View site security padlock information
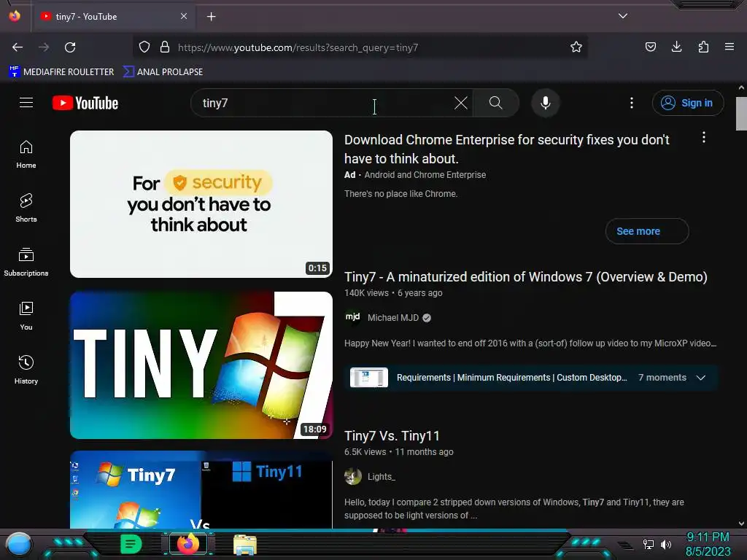747x560 pixels. [165, 47]
